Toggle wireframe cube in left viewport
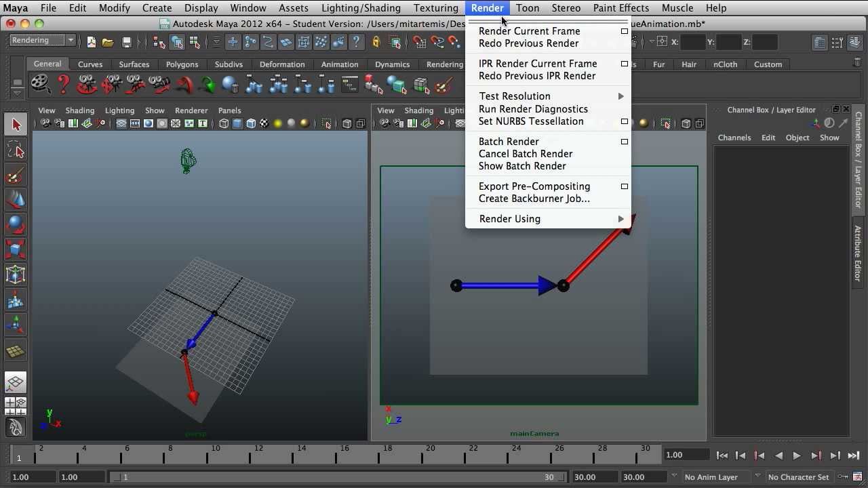Image resolution: width=868 pixels, height=488 pixels. pyautogui.click(x=224, y=123)
